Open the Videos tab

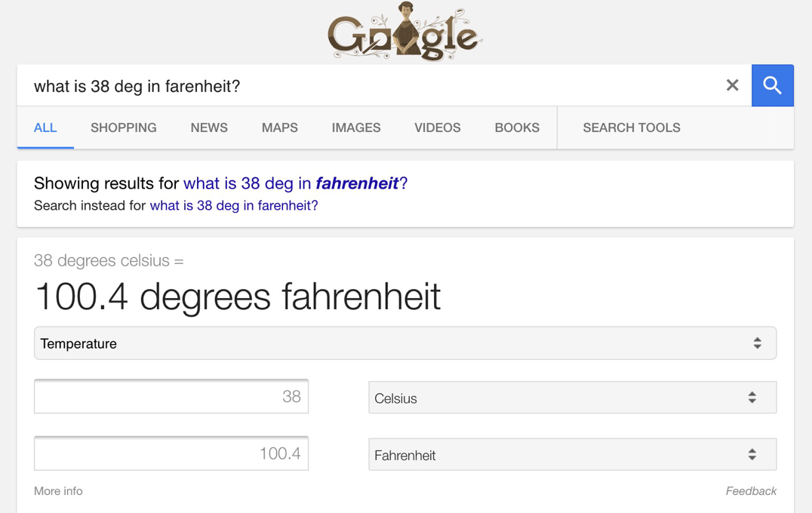click(437, 127)
